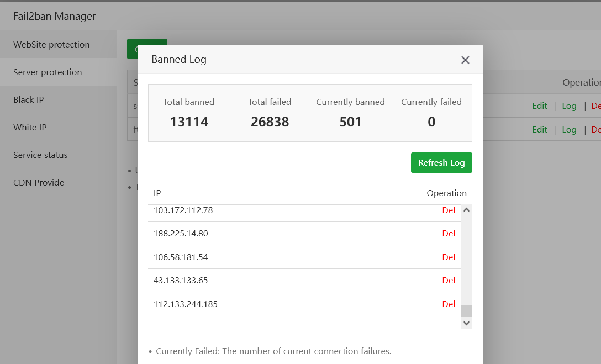Screen dimensions: 601x364
Task: Close the Banned Log dialog
Action: tap(465, 60)
